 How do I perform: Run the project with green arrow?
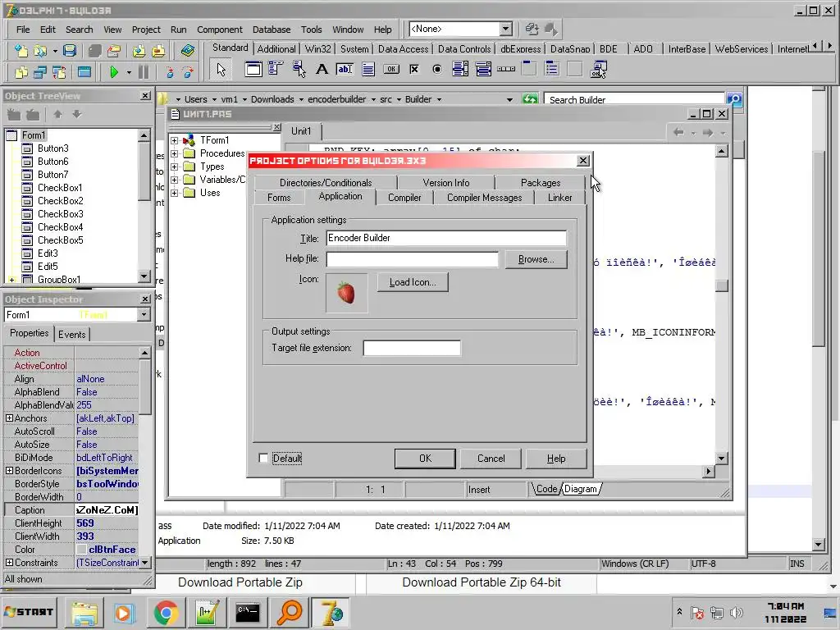click(x=113, y=71)
